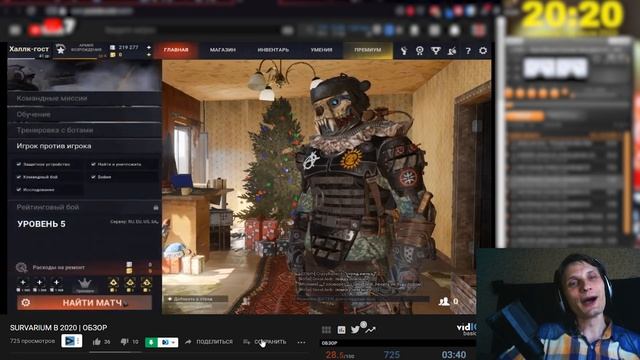
Task: Click the experience progress bar under faction
Action: pos(74,58)
